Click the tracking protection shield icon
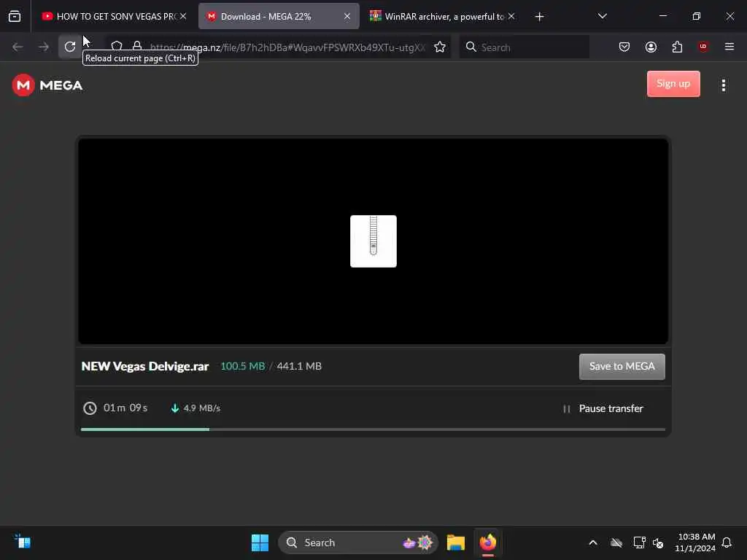747x560 pixels. (117, 47)
